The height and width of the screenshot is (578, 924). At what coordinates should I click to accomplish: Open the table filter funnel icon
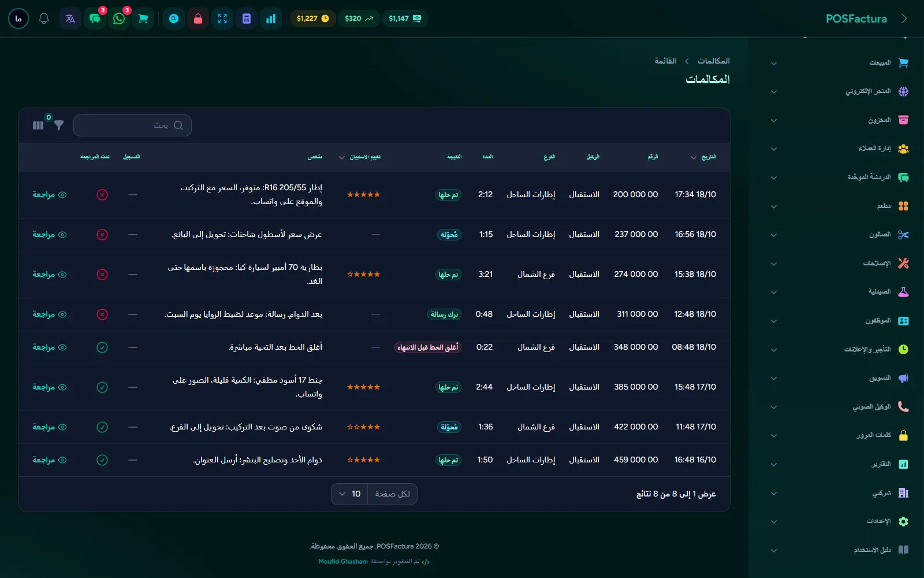(x=59, y=125)
